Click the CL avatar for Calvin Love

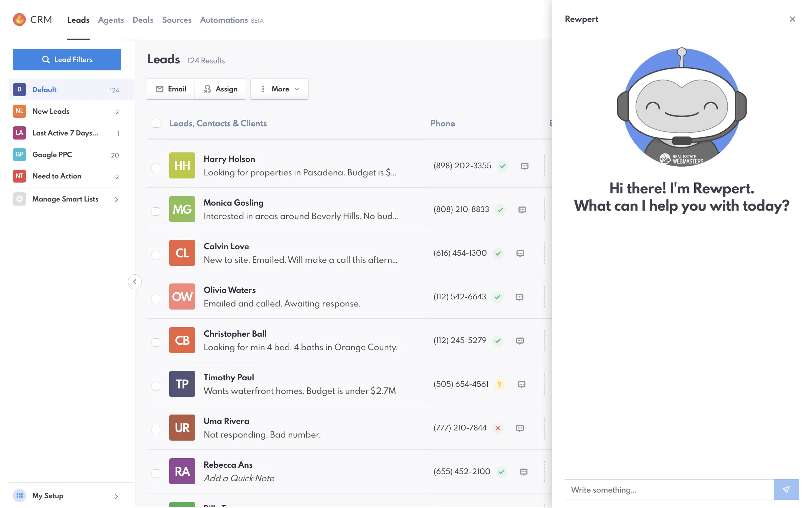coord(182,253)
